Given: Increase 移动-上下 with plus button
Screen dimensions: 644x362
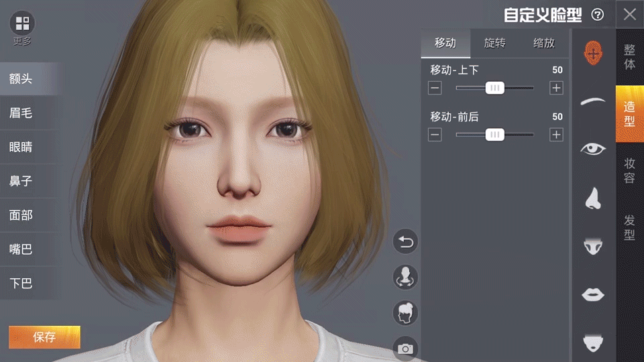Looking at the screenshot, I should pyautogui.click(x=556, y=88).
